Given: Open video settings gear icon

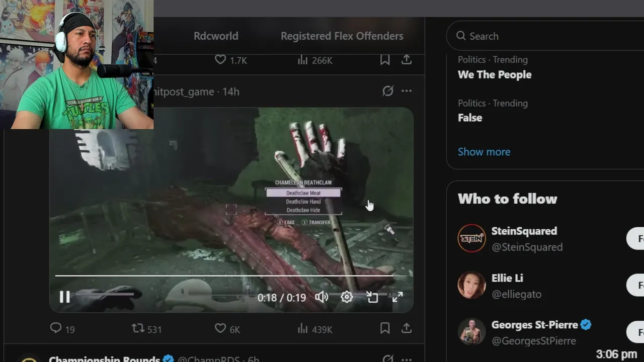Looking at the screenshot, I should tap(347, 297).
